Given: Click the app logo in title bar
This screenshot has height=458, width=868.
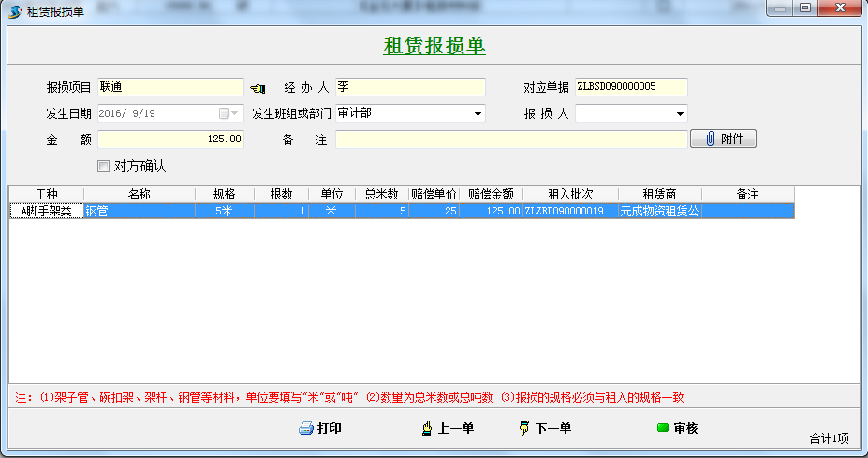Looking at the screenshot, I should [x=14, y=9].
